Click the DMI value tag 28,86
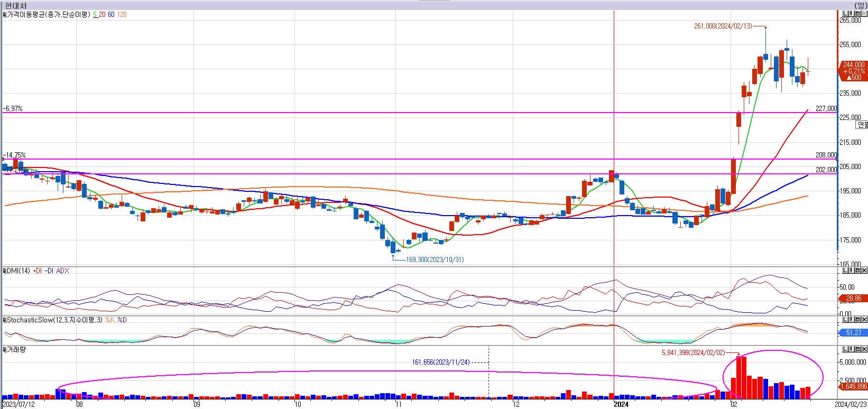The width and height of the screenshot is (868, 409). tap(853, 299)
